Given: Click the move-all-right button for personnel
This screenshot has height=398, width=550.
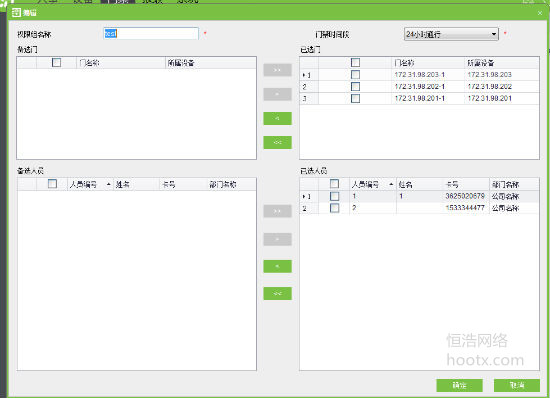Looking at the screenshot, I should (x=277, y=211).
